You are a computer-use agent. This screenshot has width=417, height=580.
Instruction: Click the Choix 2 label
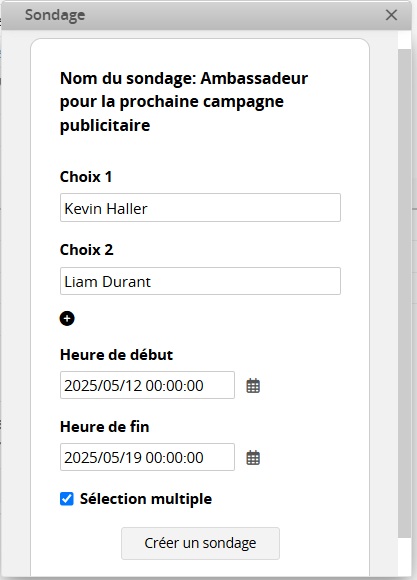(87, 250)
